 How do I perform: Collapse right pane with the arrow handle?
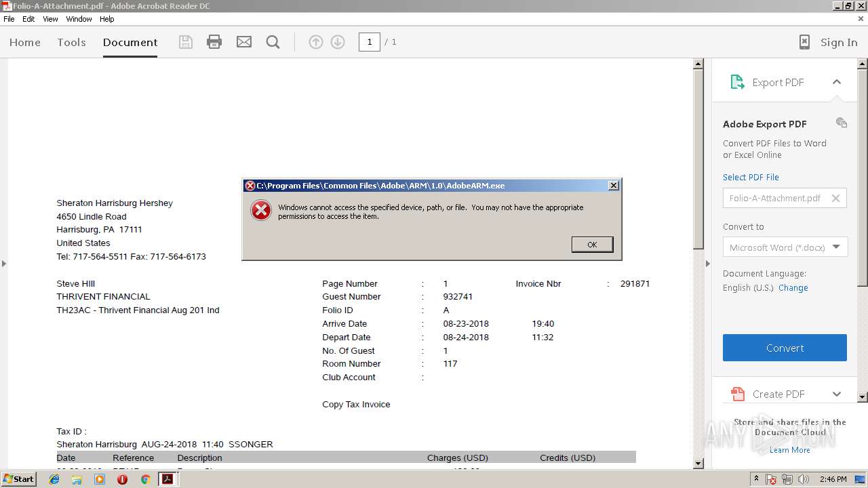coord(707,263)
